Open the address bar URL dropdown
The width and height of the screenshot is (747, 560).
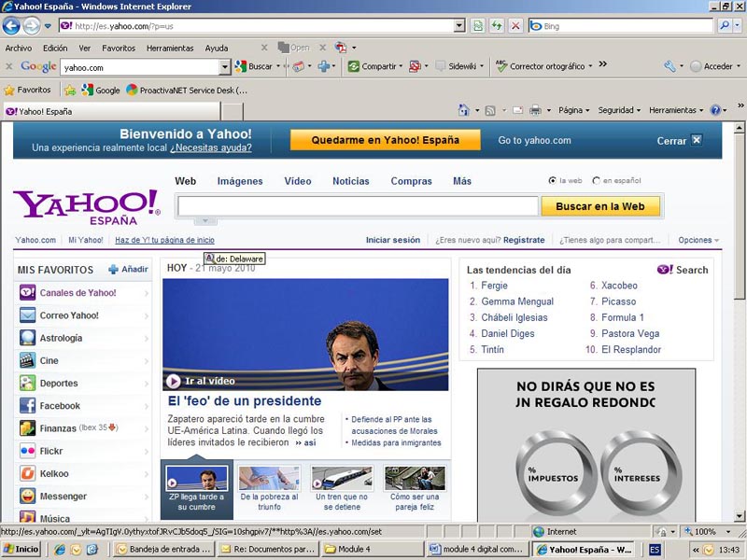click(459, 26)
